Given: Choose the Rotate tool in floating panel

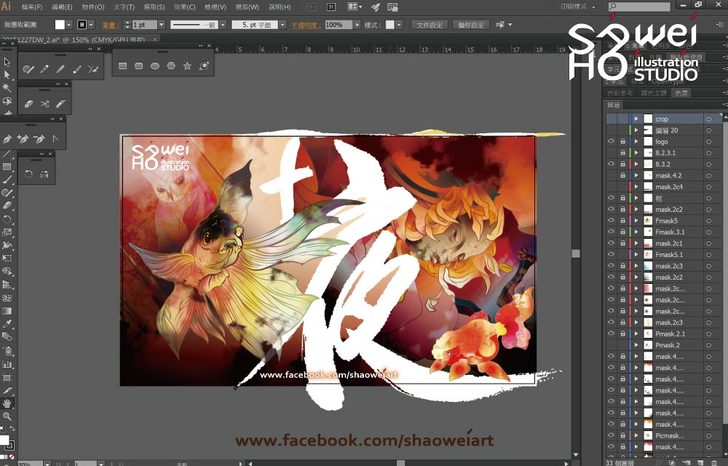Looking at the screenshot, I should tap(28, 175).
